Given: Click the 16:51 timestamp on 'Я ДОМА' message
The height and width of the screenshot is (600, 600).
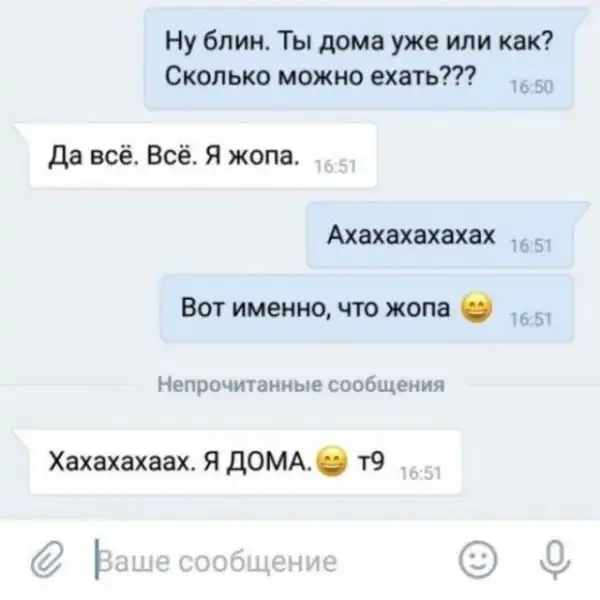Looking at the screenshot, I should [x=420, y=474].
